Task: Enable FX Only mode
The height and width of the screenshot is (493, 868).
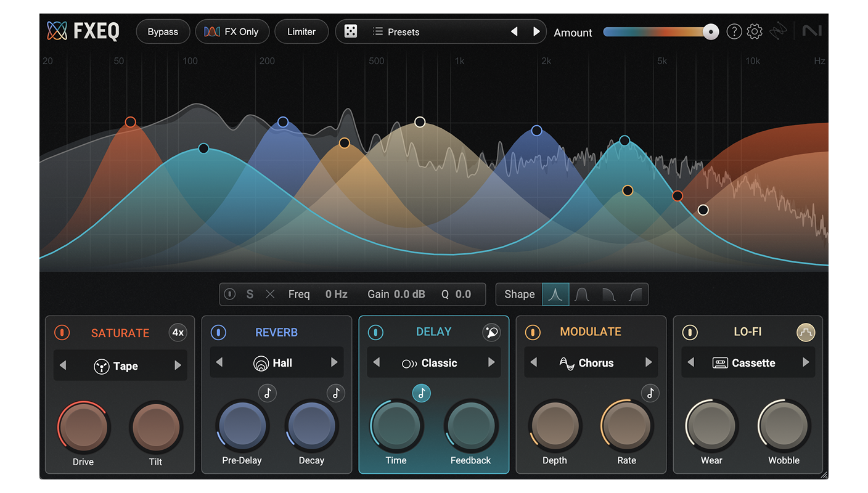Action: point(232,31)
